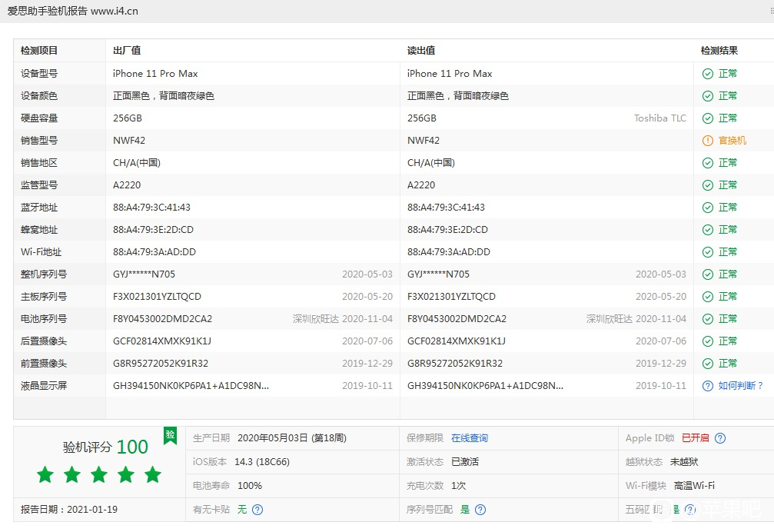Select factory front camera serial G8R95272052K91R32
The width and height of the screenshot is (774, 532).
161,364
